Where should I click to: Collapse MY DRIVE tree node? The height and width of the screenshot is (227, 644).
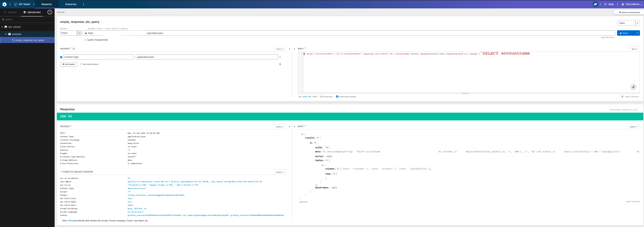point(2,27)
